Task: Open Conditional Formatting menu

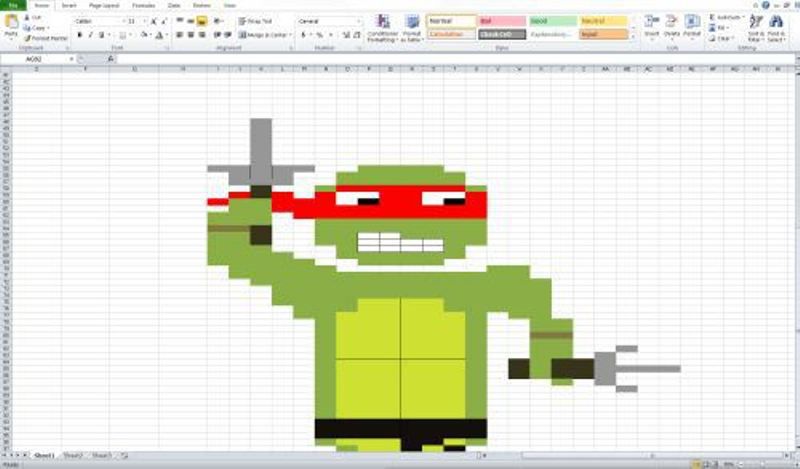Action: [x=383, y=28]
